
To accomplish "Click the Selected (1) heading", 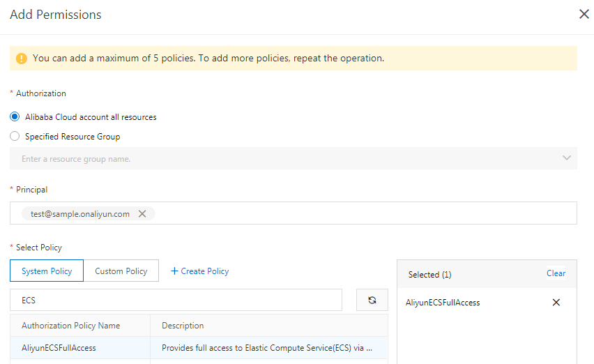I will click(x=429, y=275).
